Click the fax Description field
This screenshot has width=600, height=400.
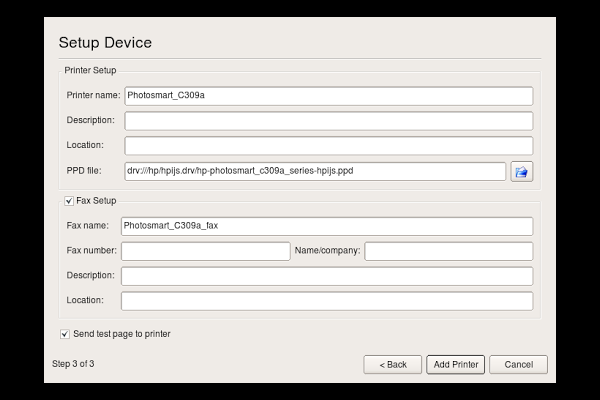pyautogui.click(x=326, y=276)
